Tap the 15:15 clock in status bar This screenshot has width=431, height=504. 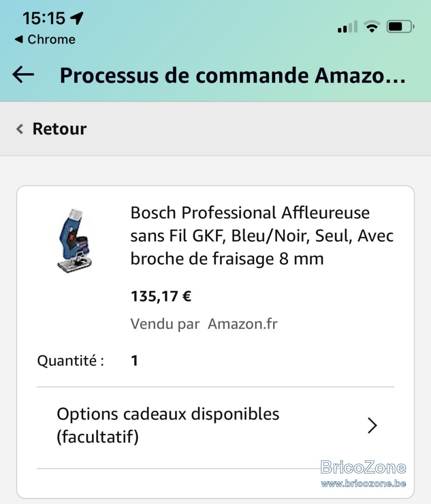coord(44,18)
